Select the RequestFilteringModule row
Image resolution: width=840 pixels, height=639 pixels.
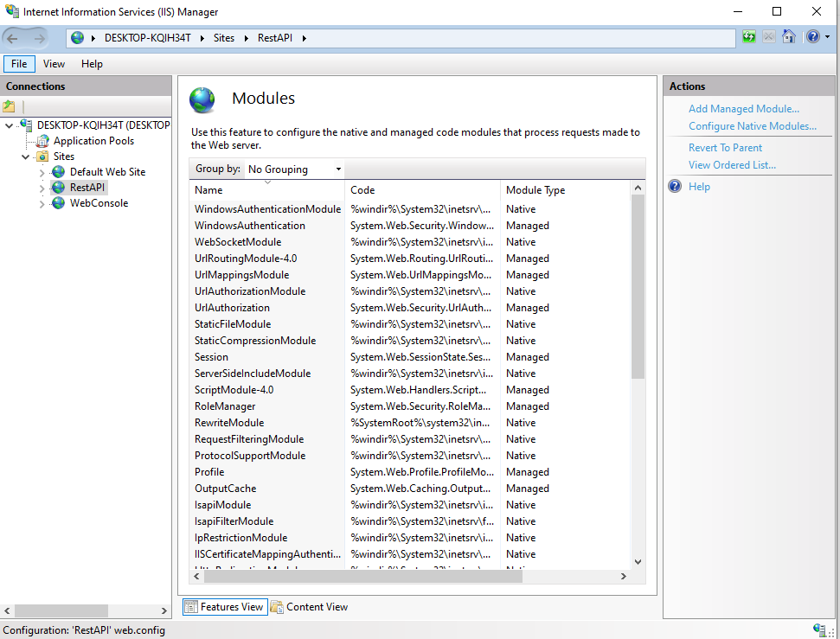[410, 439]
